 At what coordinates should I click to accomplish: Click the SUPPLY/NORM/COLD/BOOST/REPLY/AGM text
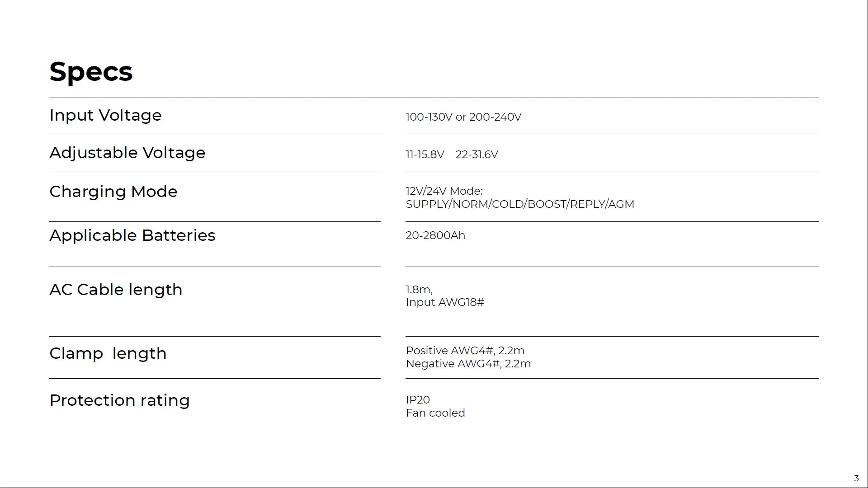(x=520, y=204)
